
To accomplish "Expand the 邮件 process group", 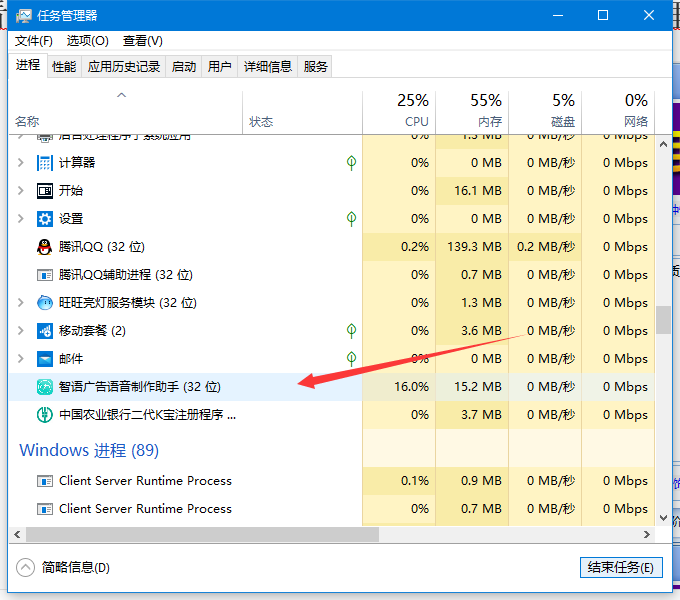I will pos(20,359).
